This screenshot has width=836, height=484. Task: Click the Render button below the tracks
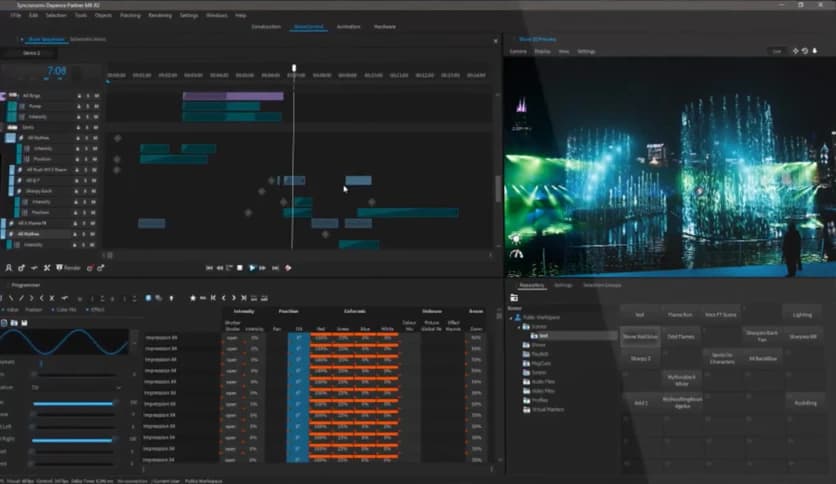[x=69, y=268]
